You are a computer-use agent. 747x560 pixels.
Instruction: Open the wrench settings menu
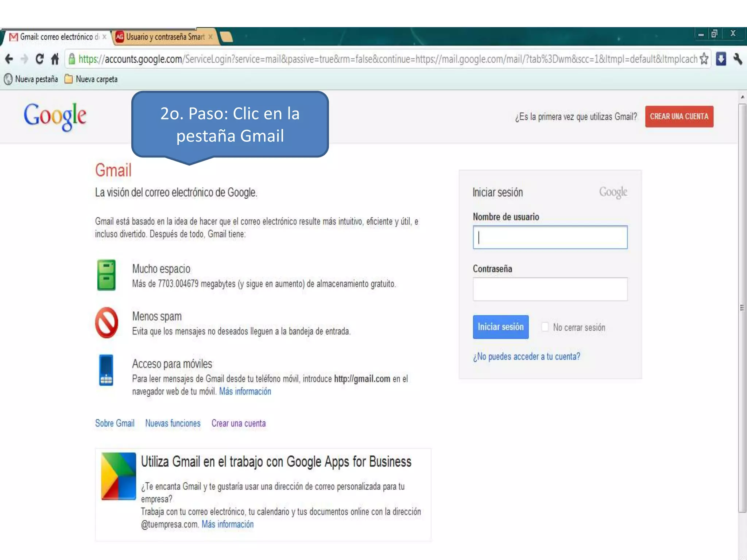coord(738,59)
